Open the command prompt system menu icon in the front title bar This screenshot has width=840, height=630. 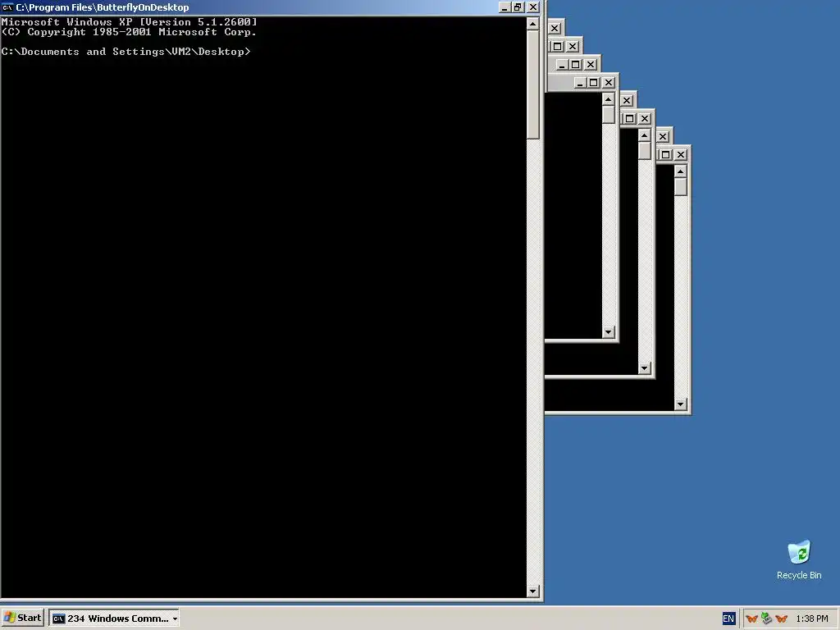tap(7, 7)
